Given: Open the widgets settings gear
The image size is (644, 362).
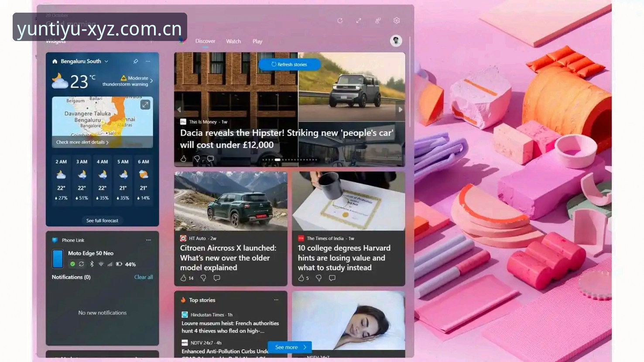Looking at the screenshot, I should 397,20.
